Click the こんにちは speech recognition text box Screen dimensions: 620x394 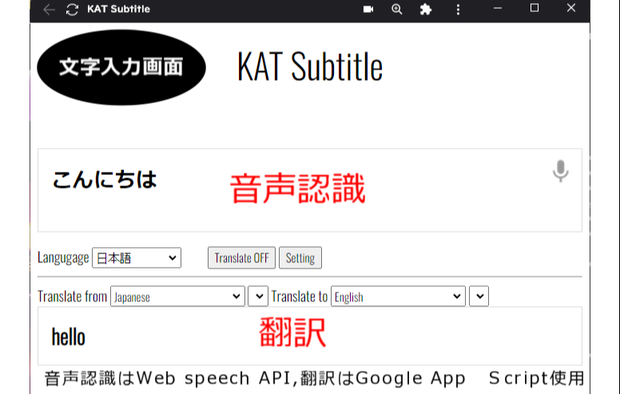pyautogui.click(x=310, y=190)
